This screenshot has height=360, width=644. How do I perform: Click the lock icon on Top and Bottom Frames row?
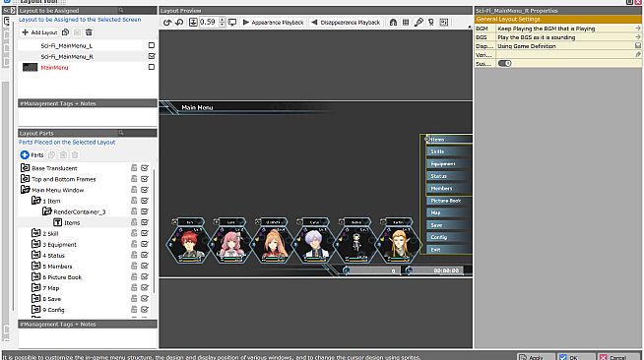tap(134, 179)
